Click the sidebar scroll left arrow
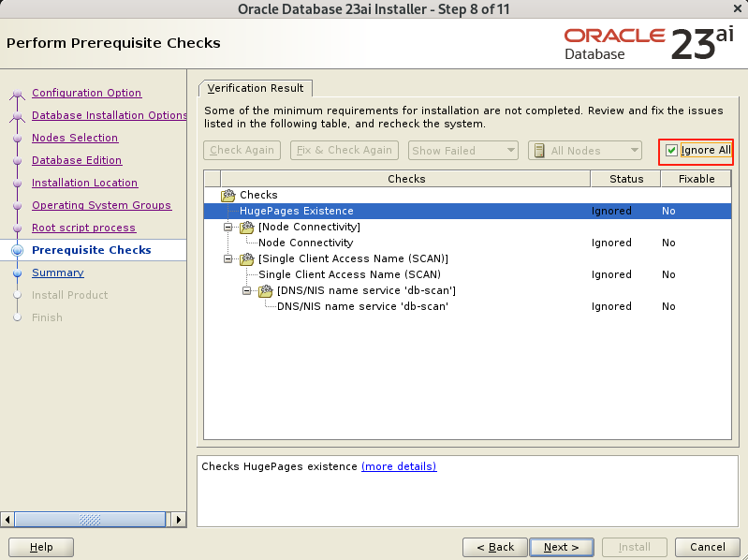748x560 pixels. coord(7,520)
